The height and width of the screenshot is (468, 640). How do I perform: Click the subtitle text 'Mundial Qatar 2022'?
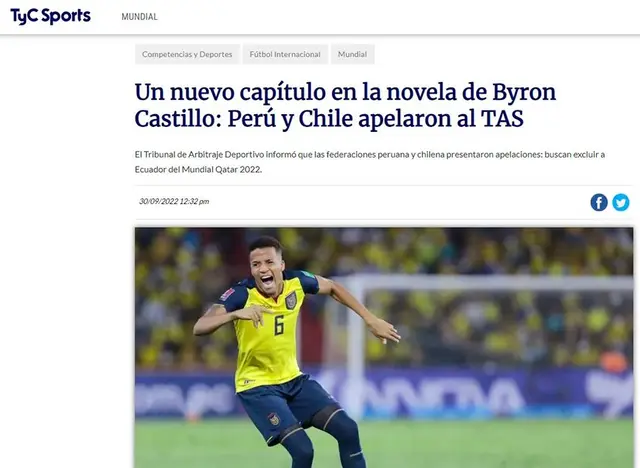point(220,169)
